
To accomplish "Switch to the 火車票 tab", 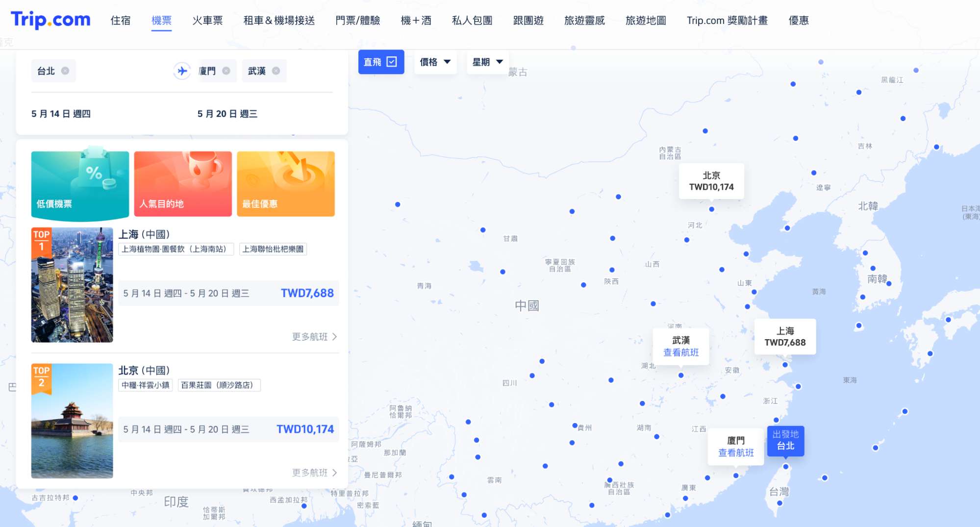I will (207, 21).
